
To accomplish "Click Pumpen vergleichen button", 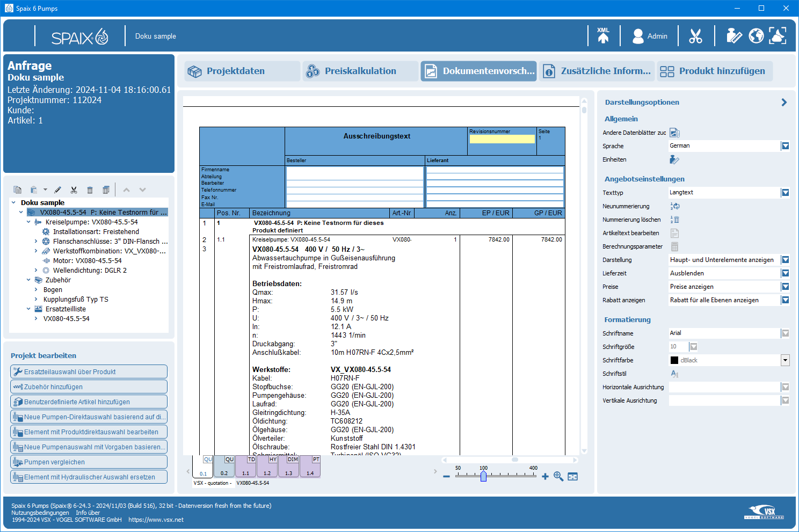I will [89, 462].
